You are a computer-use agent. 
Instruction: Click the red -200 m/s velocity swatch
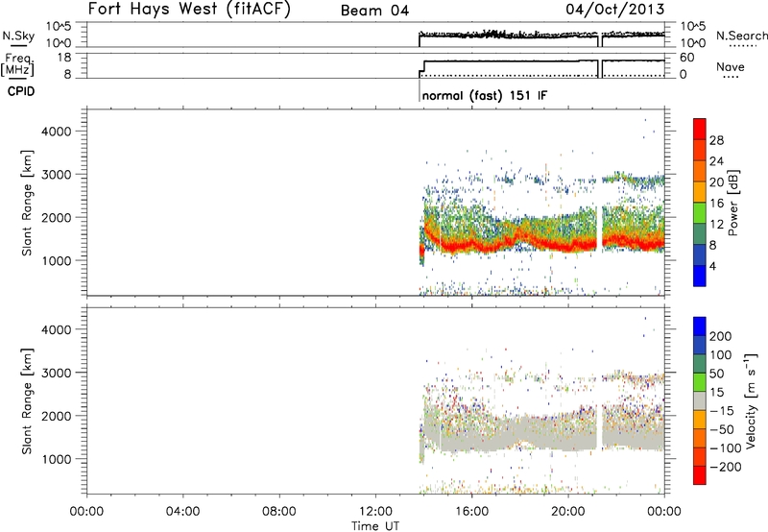700,475
